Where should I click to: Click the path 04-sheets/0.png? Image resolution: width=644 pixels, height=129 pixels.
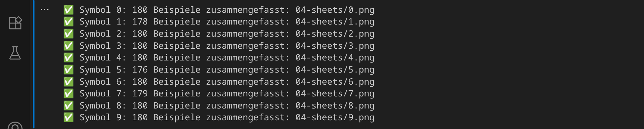(x=335, y=10)
